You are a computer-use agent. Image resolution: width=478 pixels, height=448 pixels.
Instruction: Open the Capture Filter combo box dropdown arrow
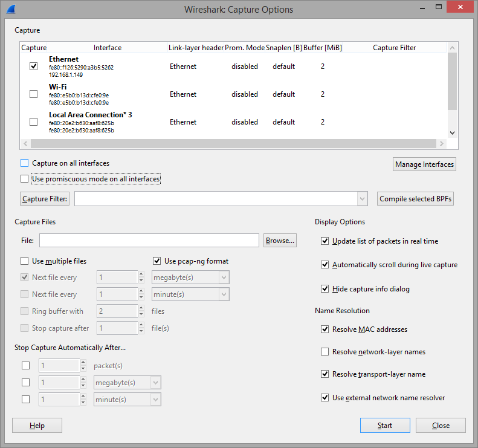pos(362,199)
